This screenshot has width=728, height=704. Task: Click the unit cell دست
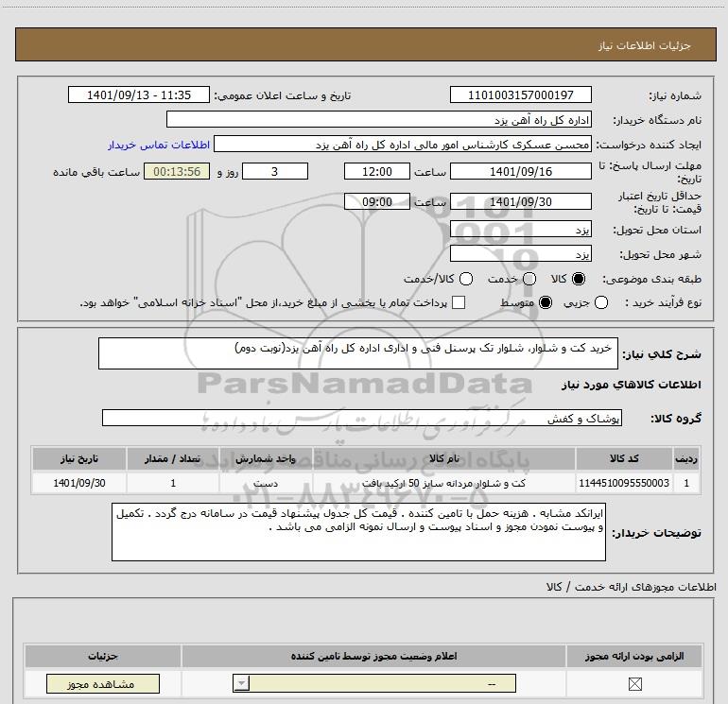click(x=266, y=483)
